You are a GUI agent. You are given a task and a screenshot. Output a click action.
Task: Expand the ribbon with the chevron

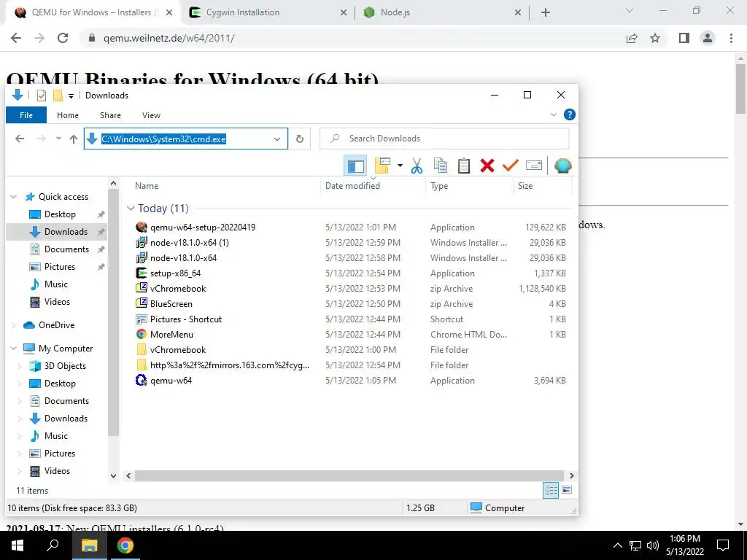pyautogui.click(x=553, y=114)
